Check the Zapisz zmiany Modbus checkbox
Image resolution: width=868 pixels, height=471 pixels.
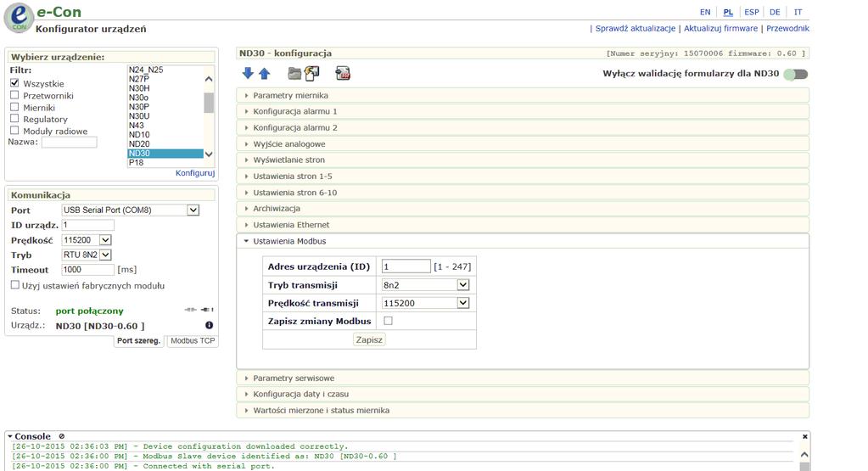388,321
